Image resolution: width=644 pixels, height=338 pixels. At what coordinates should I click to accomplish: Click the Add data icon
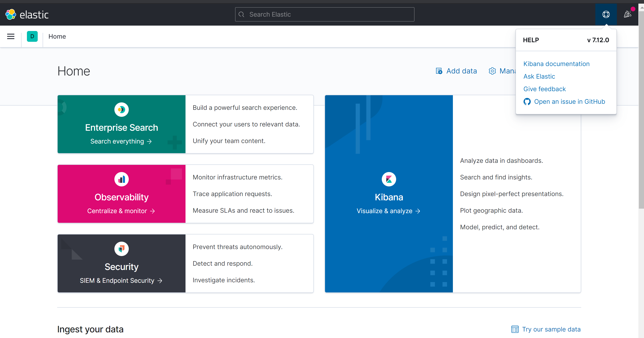[439, 71]
